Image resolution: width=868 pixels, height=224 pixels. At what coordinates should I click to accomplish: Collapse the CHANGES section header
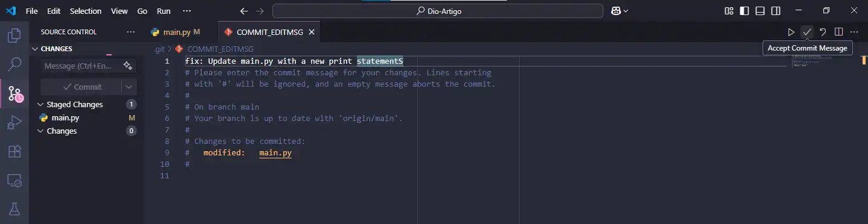[86, 49]
